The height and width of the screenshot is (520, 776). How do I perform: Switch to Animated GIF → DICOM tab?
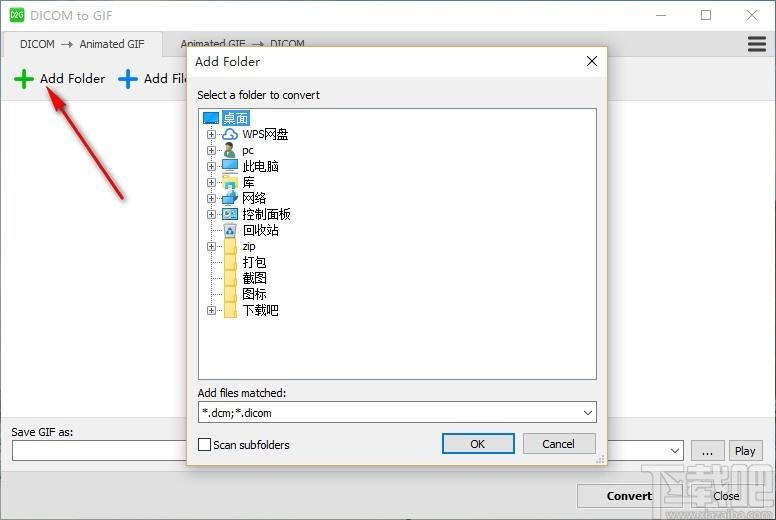point(242,43)
